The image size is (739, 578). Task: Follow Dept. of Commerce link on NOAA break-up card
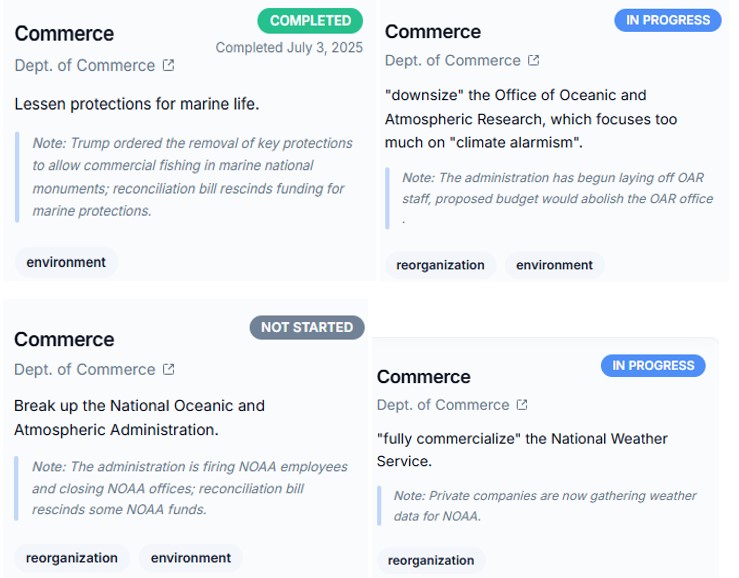point(85,369)
